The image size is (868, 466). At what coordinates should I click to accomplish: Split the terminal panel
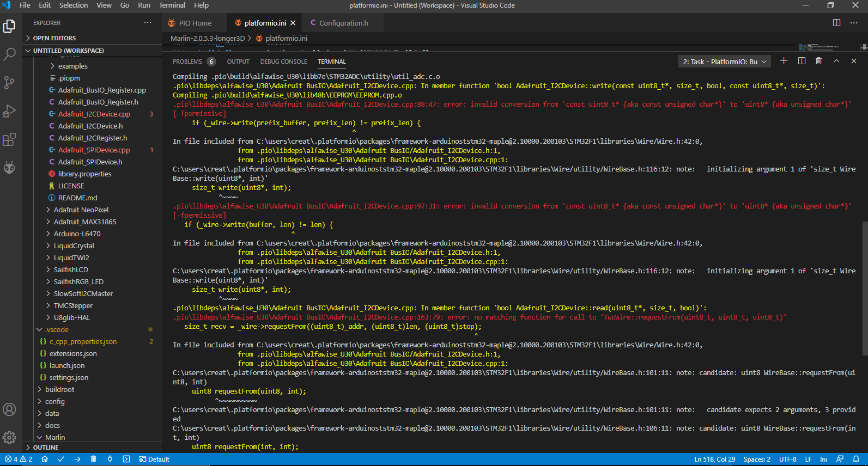pos(802,61)
